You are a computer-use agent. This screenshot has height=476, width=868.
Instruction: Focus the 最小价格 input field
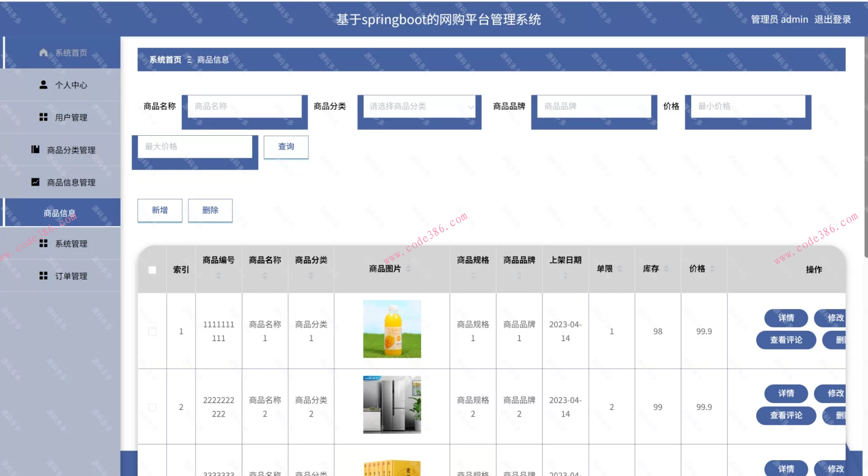click(x=748, y=106)
